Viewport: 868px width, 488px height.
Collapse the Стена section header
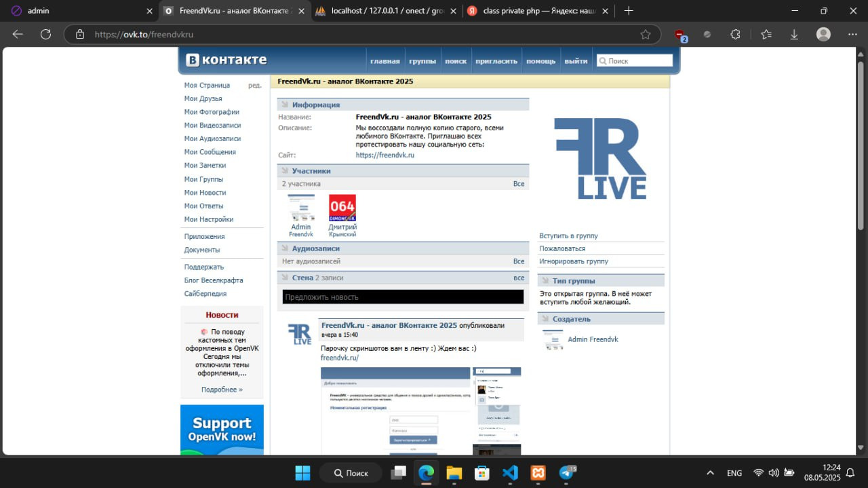coord(403,278)
